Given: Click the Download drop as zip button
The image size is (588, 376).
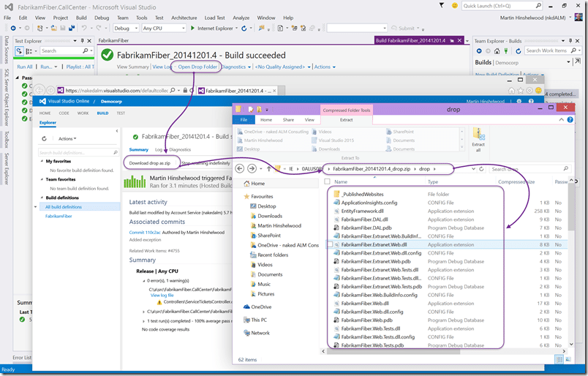Looking at the screenshot, I should pos(150,163).
